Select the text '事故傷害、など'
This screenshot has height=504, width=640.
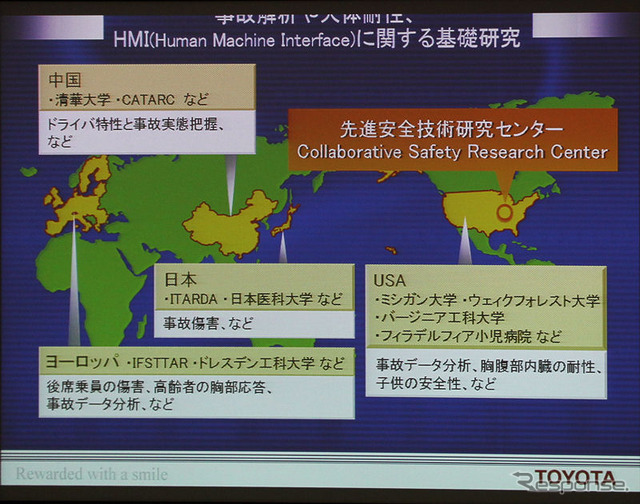208,324
